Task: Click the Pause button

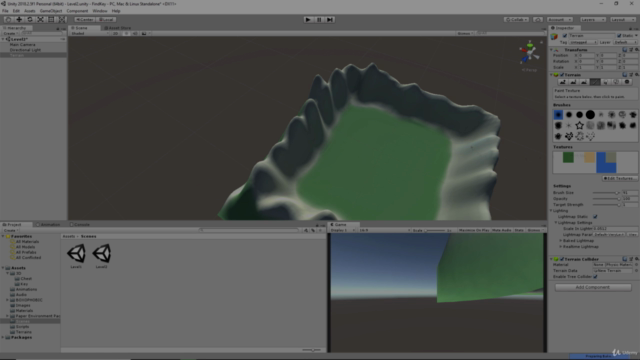Action: pos(319,20)
